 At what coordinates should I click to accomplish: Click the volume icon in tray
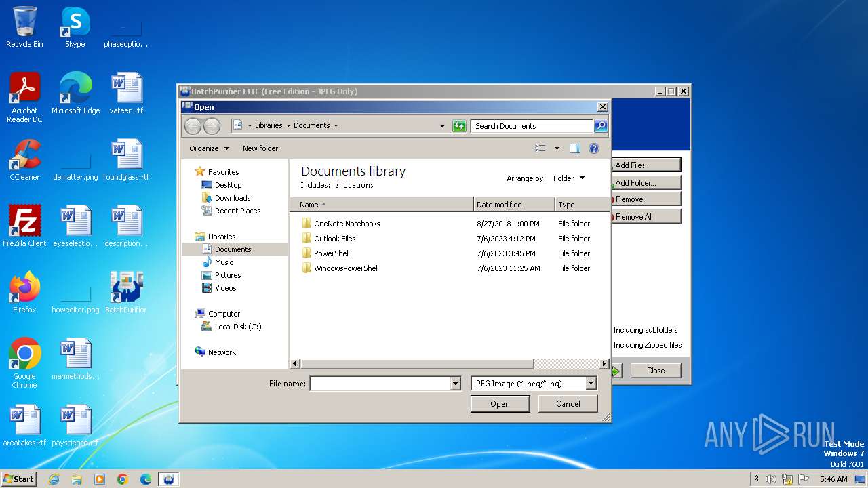[x=771, y=479]
